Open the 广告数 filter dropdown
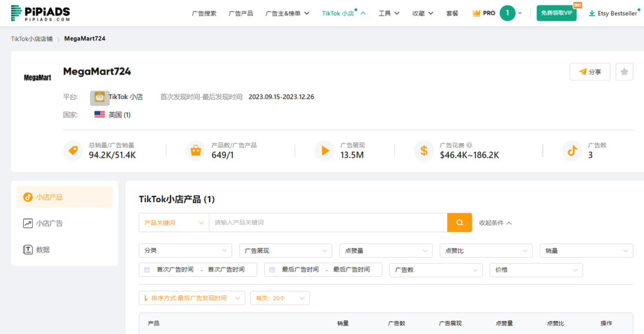Image resolution: width=644 pixels, height=334 pixels. [x=436, y=270]
